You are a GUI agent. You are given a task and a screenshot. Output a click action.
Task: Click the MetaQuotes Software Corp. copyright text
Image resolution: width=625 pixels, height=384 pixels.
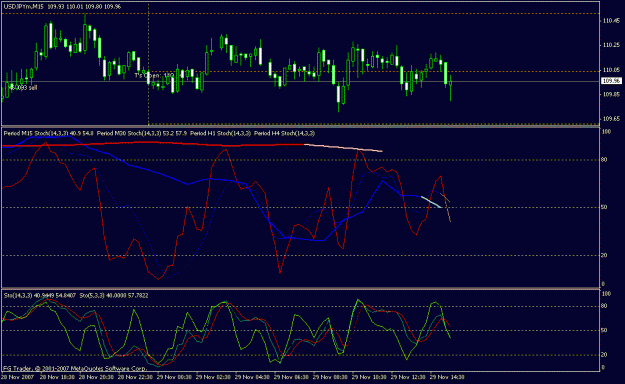point(75,368)
